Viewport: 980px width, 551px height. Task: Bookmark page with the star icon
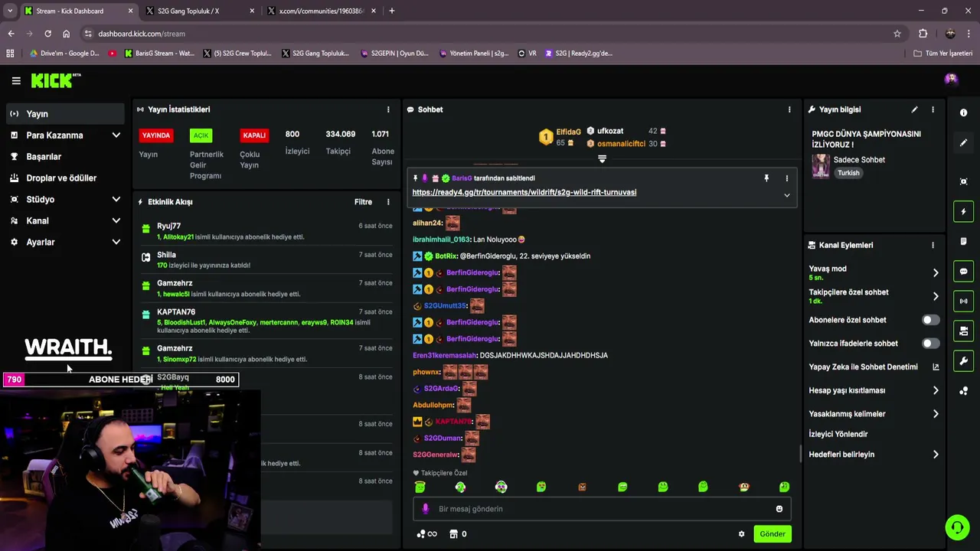point(897,34)
